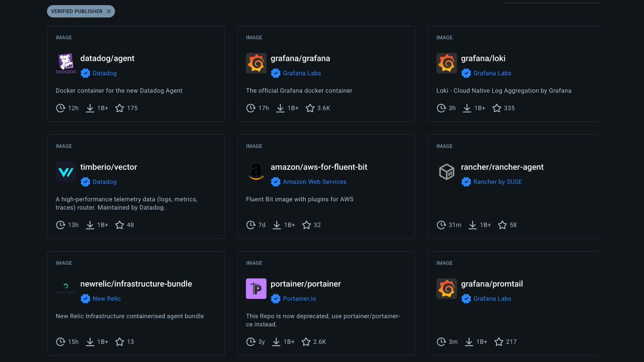Click the '7d' updated time

coord(262,225)
